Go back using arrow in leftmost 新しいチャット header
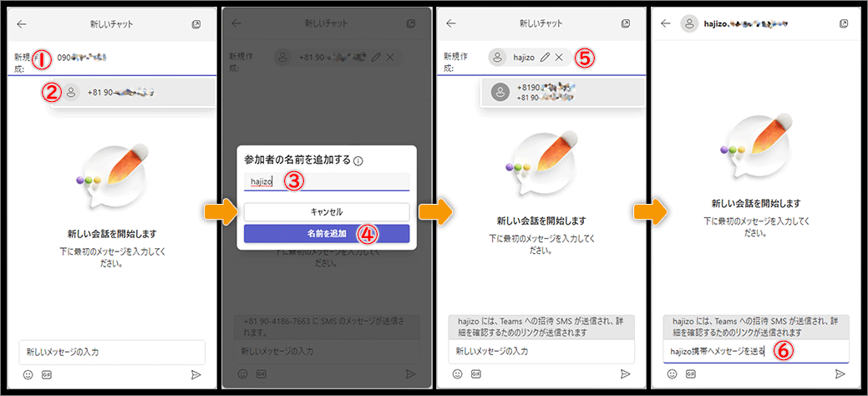Image resolution: width=868 pixels, height=396 pixels. [x=22, y=23]
